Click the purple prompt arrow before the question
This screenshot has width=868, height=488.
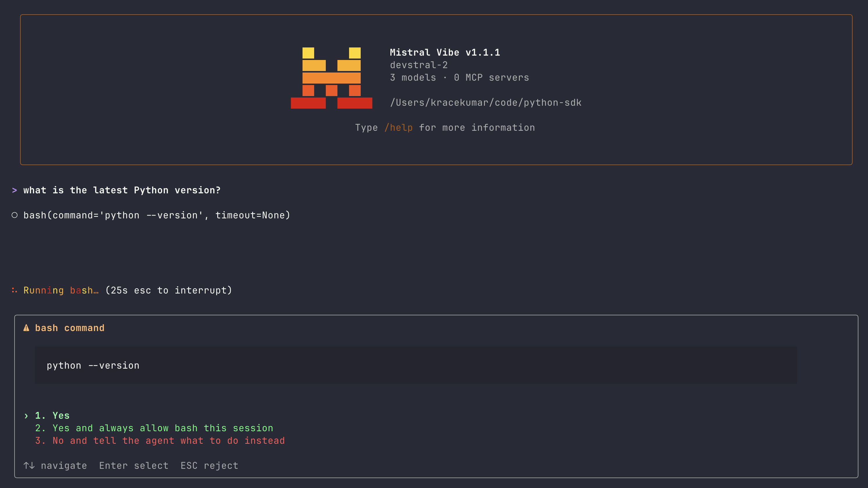pos(15,190)
